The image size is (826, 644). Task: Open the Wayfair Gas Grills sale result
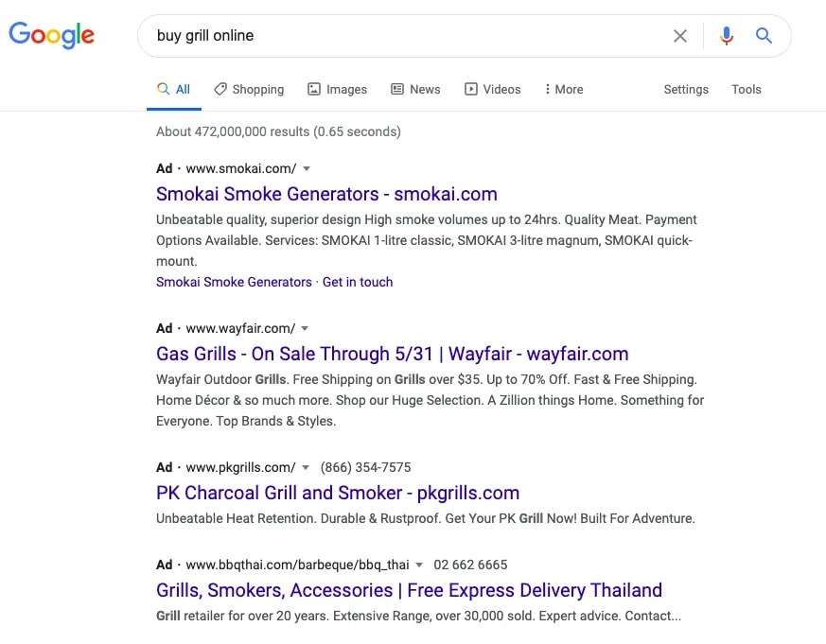point(392,354)
